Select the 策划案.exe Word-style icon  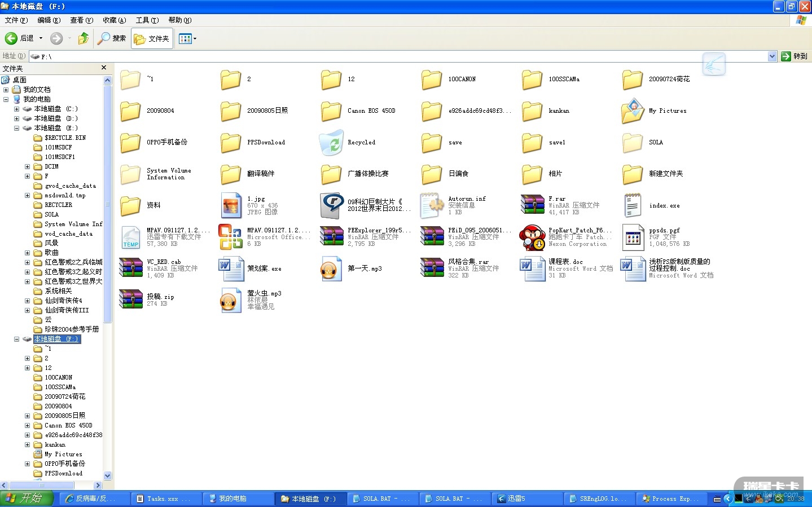coord(231,268)
